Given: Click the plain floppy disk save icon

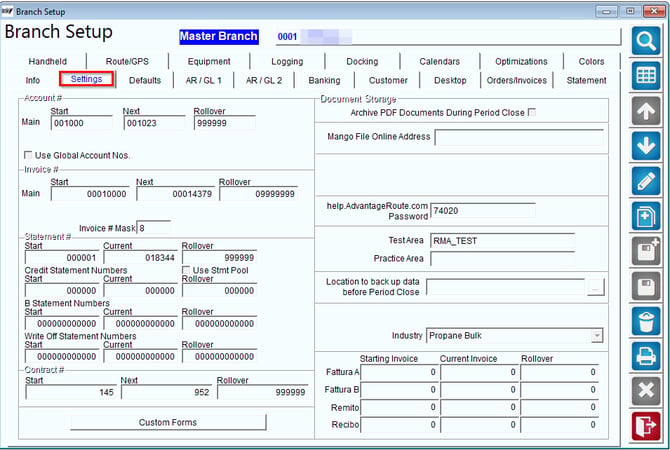Looking at the screenshot, I should [646, 286].
